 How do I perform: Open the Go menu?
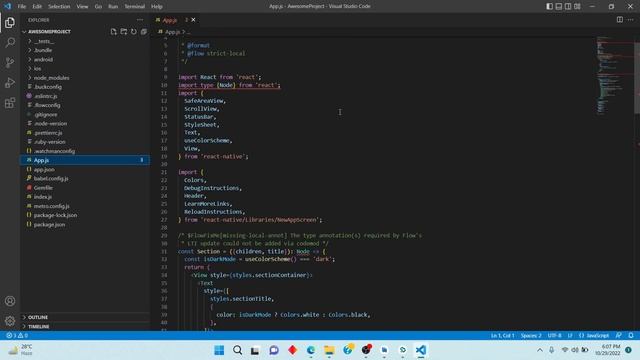pyautogui.click(x=98, y=7)
